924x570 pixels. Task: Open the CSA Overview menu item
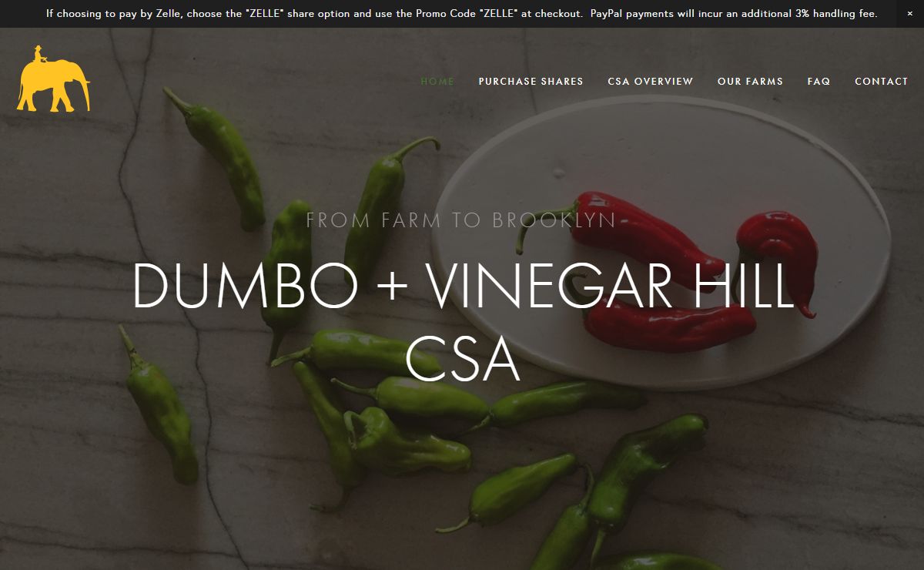(x=651, y=81)
